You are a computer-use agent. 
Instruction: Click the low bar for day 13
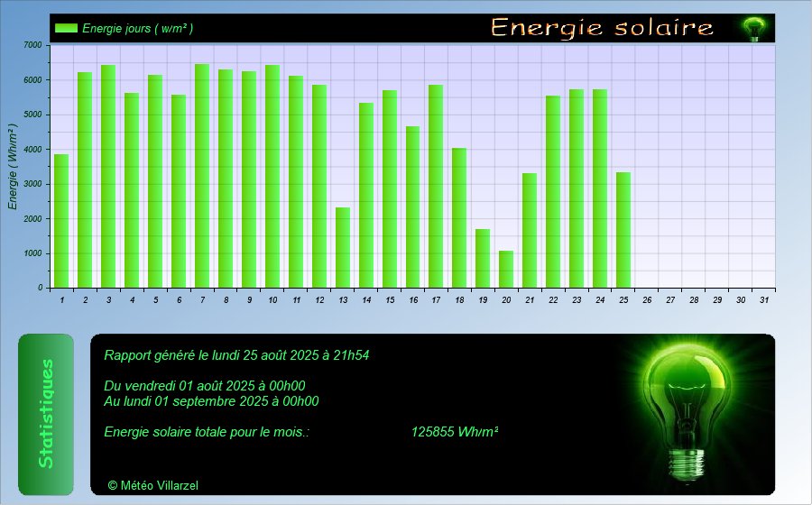click(343, 247)
